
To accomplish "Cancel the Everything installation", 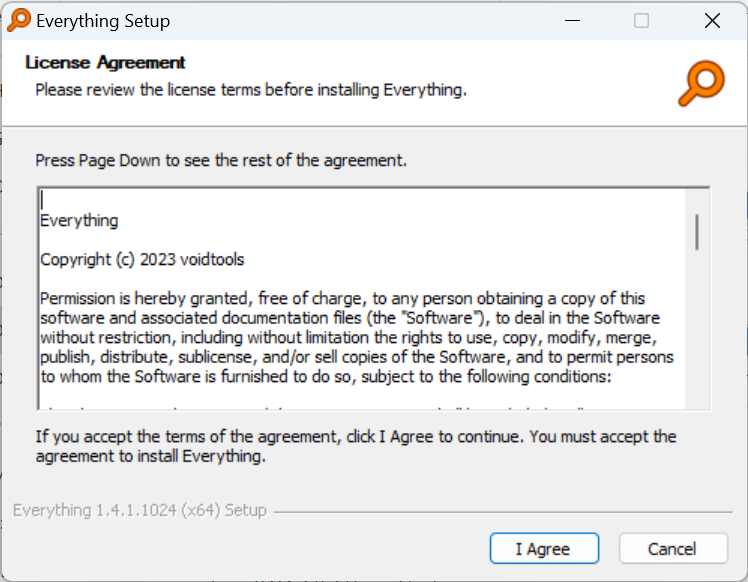I will (x=673, y=549).
